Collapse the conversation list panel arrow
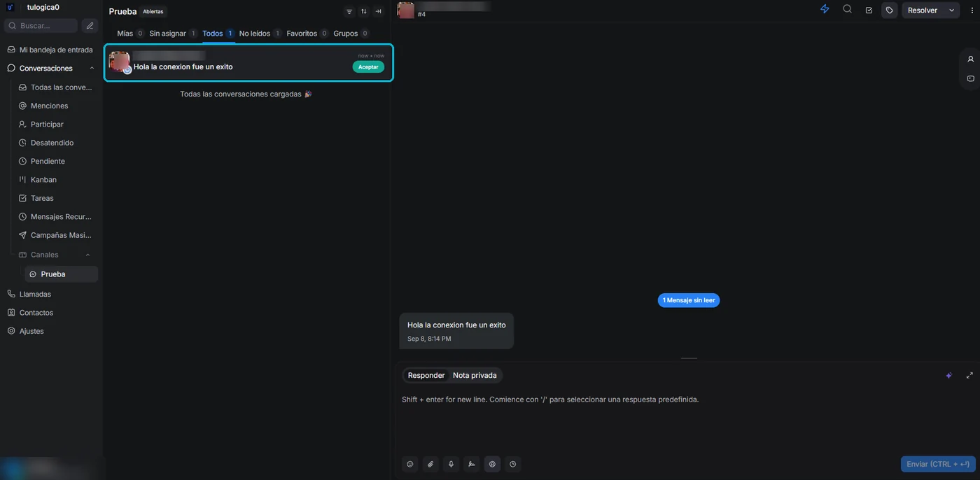980x480 pixels. pyautogui.click(x=378, y=11)
